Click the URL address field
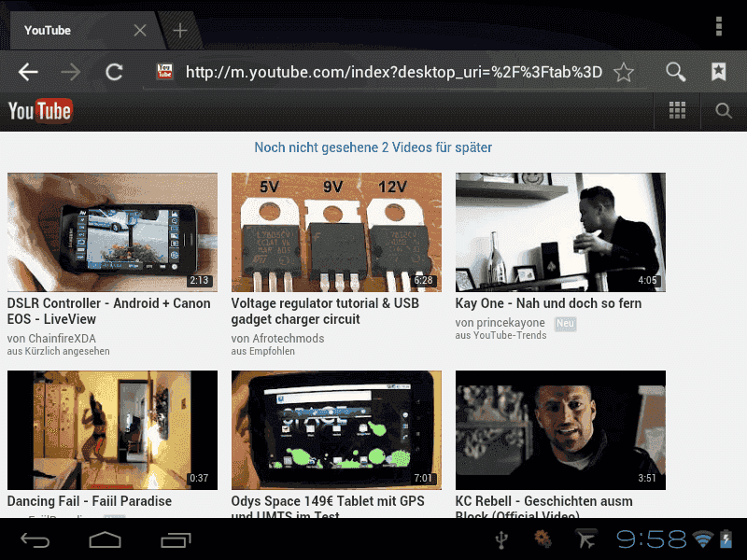The image size is (747, 560). [393, 72]
